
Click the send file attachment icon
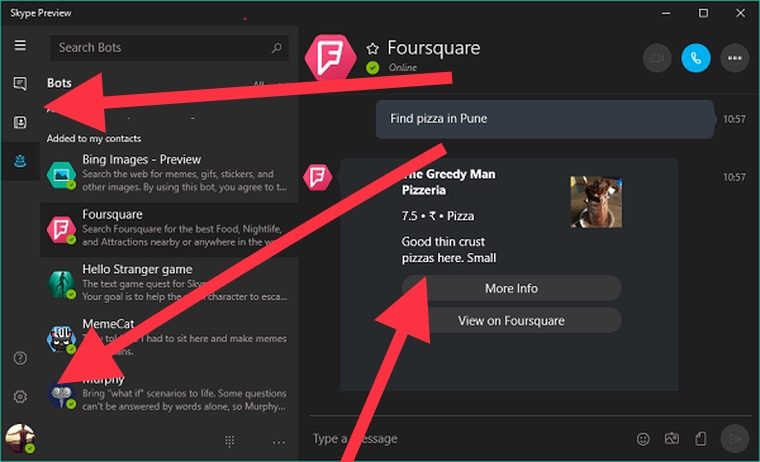pos(700,439)
